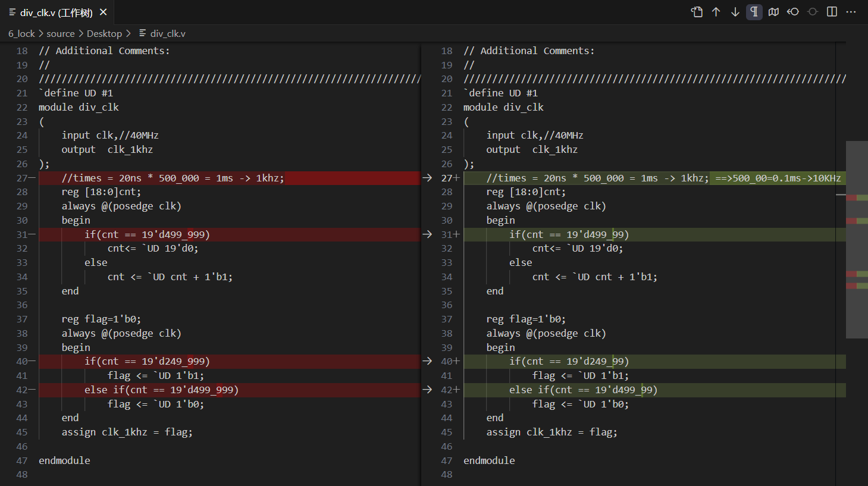The height and width of the screenshot is (486, 868).
Task: Toggle whitespace trimming pilcrow button
Action: [754, 12]
